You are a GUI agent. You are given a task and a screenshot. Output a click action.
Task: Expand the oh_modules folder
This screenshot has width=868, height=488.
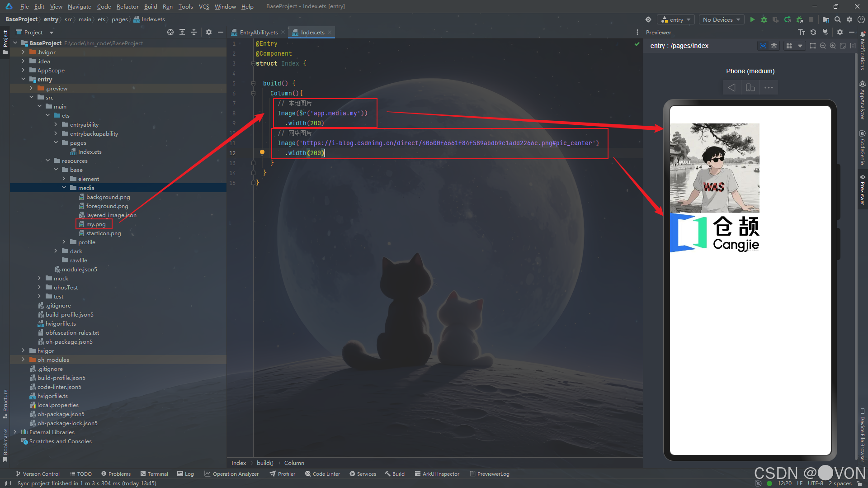(x=23, y=360)
